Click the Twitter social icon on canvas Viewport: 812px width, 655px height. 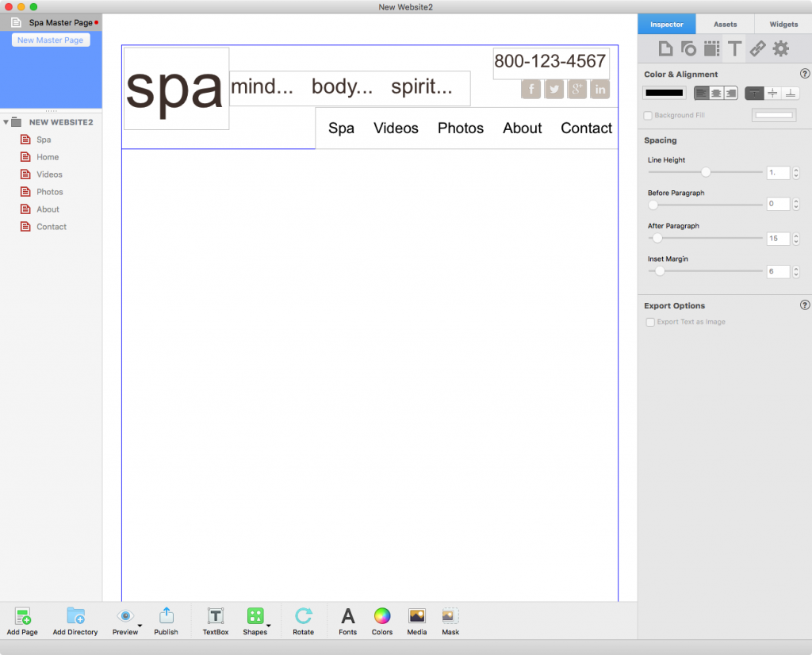(x=554, y=89)
